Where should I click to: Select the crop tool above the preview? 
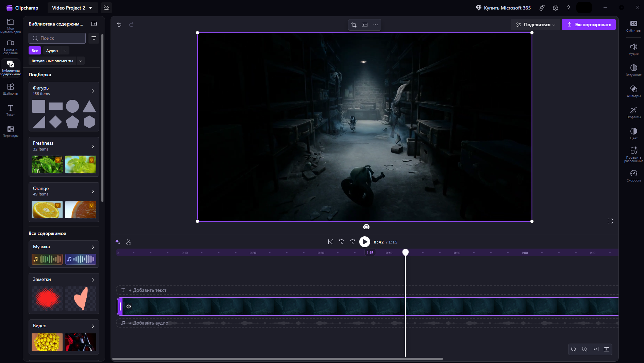point(354,25)
